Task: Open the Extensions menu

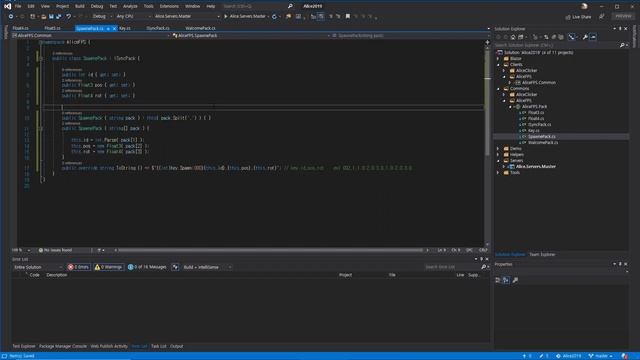Action: 169,6
